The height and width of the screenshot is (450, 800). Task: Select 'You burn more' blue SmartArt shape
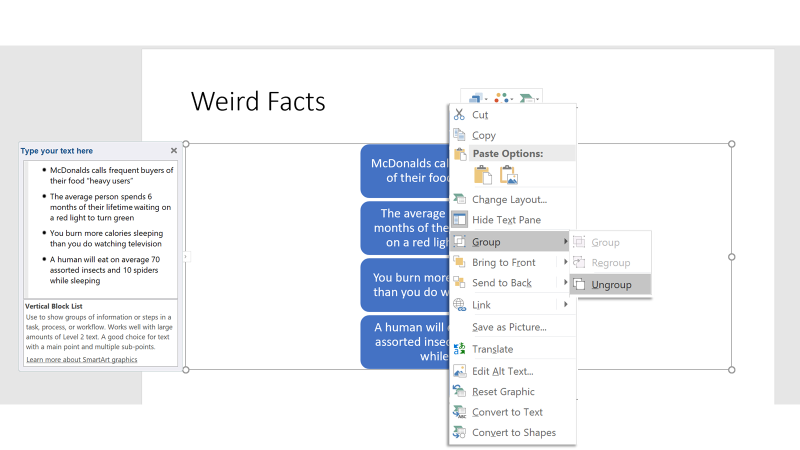pos(404,285)
